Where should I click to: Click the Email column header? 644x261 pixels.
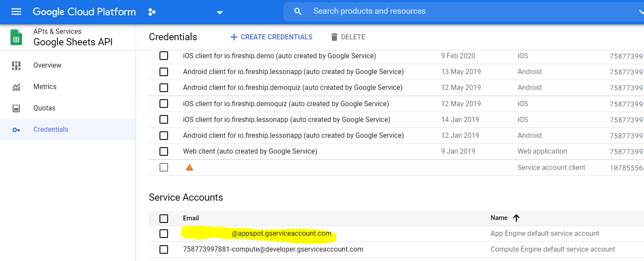(x=191, y=218)
